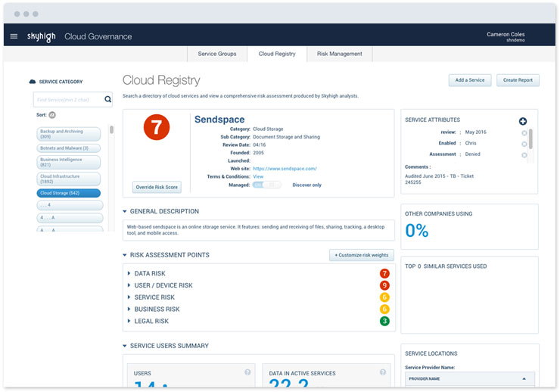Image resolution: width=560 pixels, height=392 pixels.
Task: Click the Audited June 2015 comment text
Action: [439, 179]
